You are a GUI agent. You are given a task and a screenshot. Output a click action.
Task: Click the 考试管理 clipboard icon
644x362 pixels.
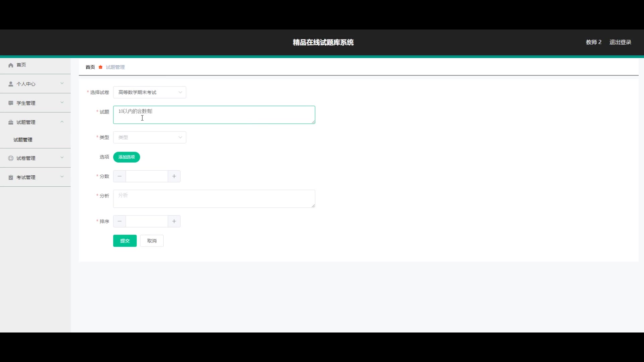[x=11, y=177]
